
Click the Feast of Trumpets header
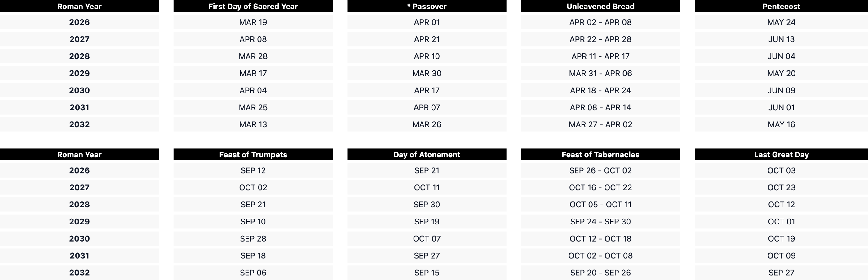tap(253, 155)
